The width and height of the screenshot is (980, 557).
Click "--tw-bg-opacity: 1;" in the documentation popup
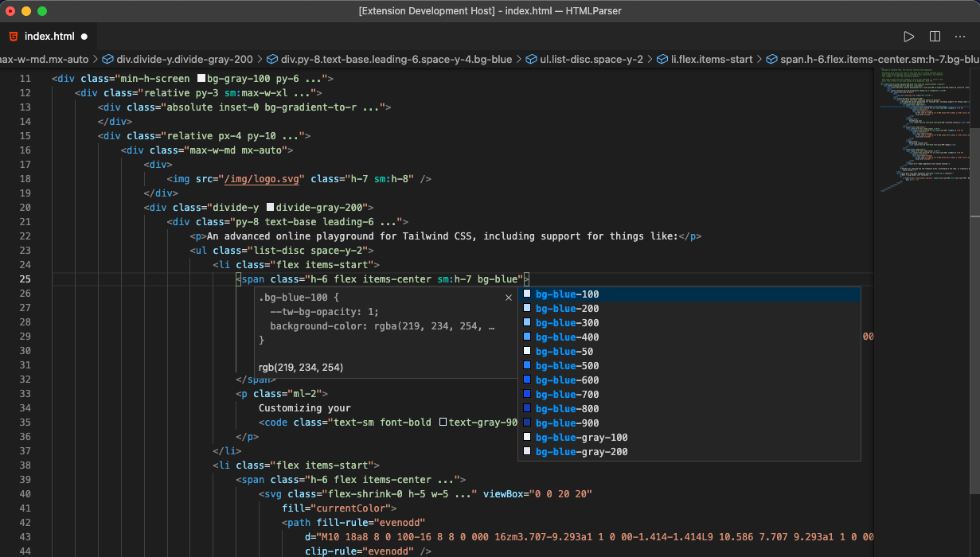[325, 312]
